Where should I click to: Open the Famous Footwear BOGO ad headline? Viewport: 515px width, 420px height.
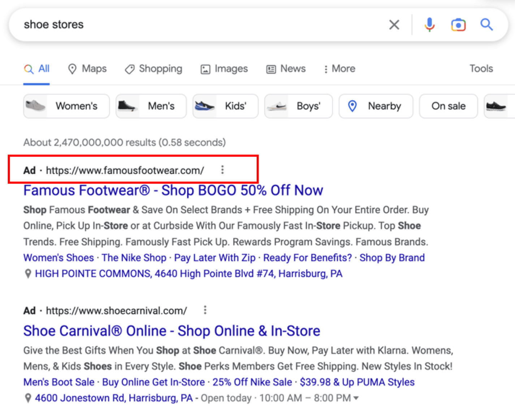pyautogui.click(x=173, y=190)
